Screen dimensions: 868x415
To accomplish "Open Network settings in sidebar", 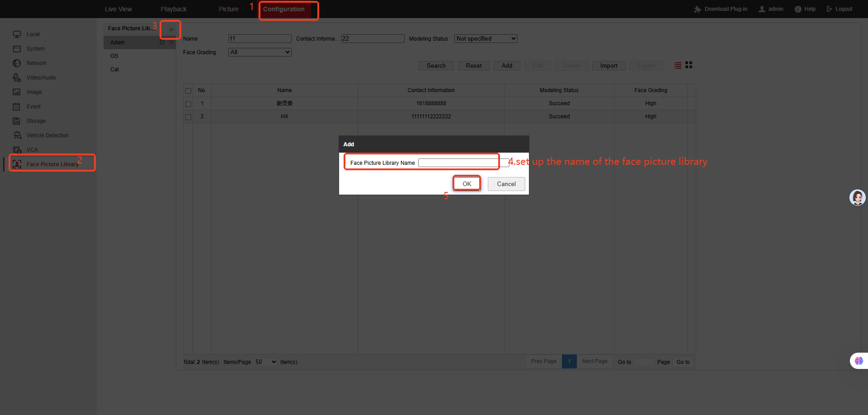I will (36, 63).
